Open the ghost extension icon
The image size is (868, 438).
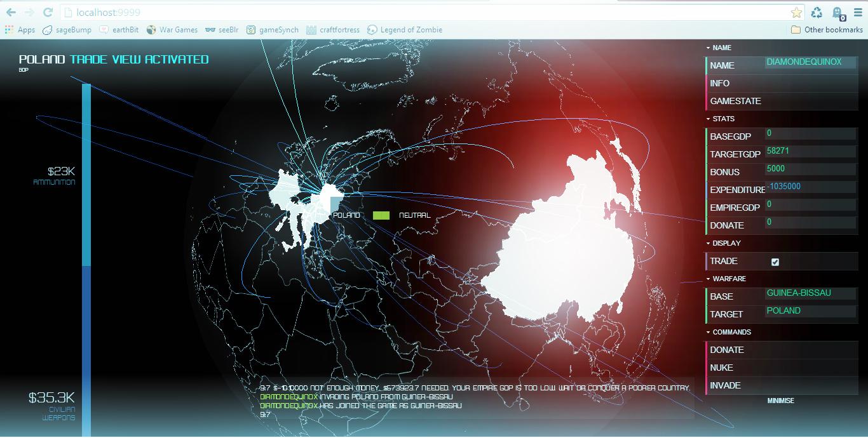(838, 13)
